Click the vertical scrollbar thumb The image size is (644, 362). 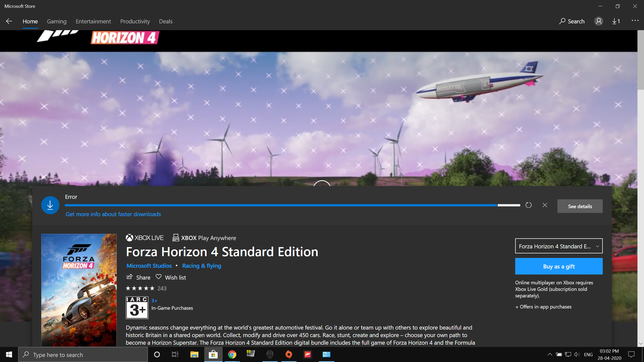tap(641, 60)
